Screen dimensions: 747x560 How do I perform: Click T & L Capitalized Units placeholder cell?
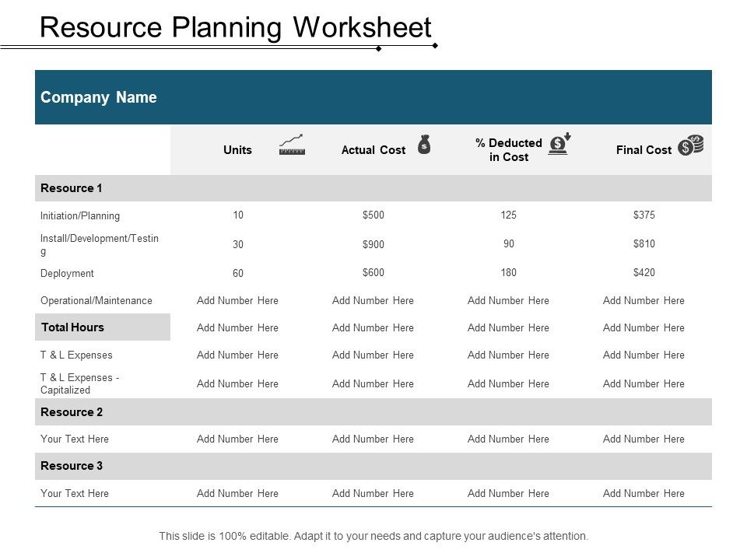click(238, 383)
